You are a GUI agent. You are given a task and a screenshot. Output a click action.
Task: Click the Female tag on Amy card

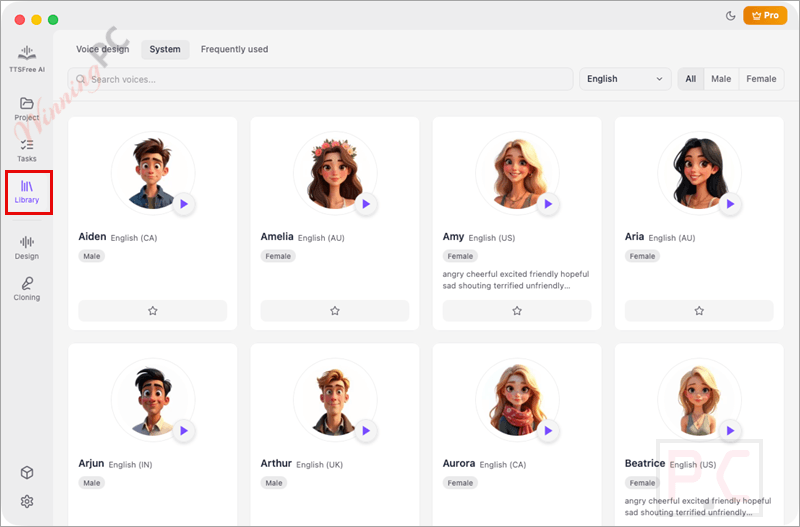[460, 256]
